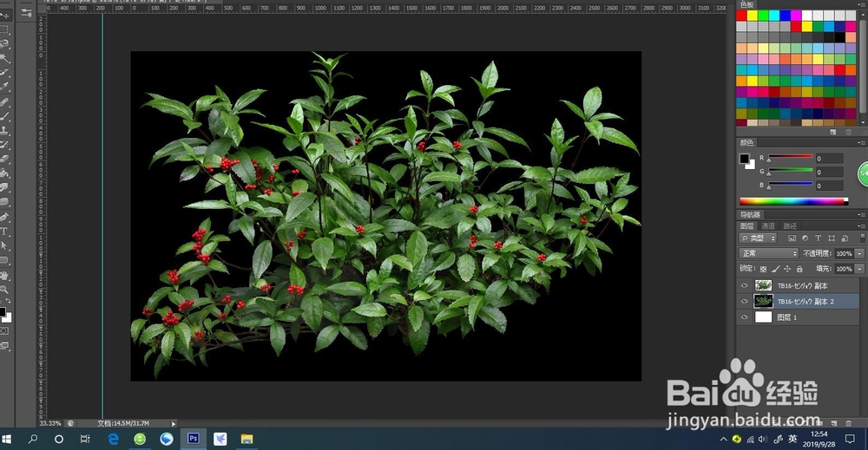Screen dimensions: 868x450
Task: Select the Magic Wand tool
Action: click(x=4, y=58)
